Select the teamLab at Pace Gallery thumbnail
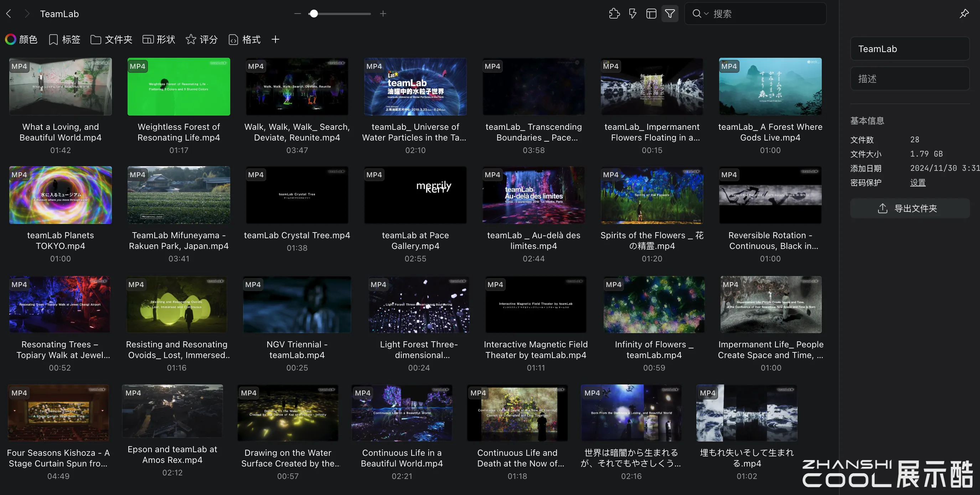980x495 pixels. tap(416, 195)
